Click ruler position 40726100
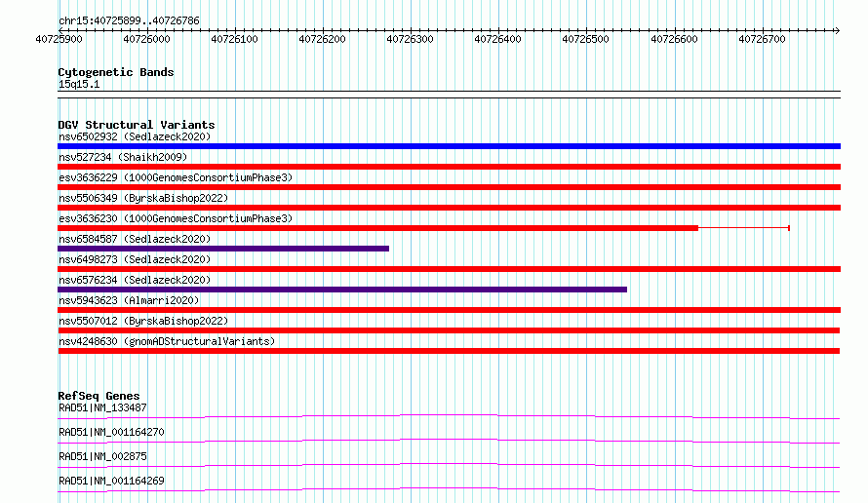Viewport: 868px width, 503px height. (x=235, y=39)
